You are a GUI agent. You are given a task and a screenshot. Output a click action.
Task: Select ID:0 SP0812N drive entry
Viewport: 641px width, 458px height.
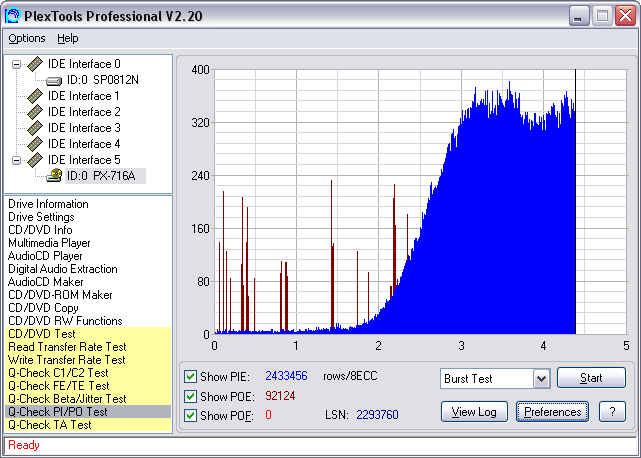pos(103,80)
